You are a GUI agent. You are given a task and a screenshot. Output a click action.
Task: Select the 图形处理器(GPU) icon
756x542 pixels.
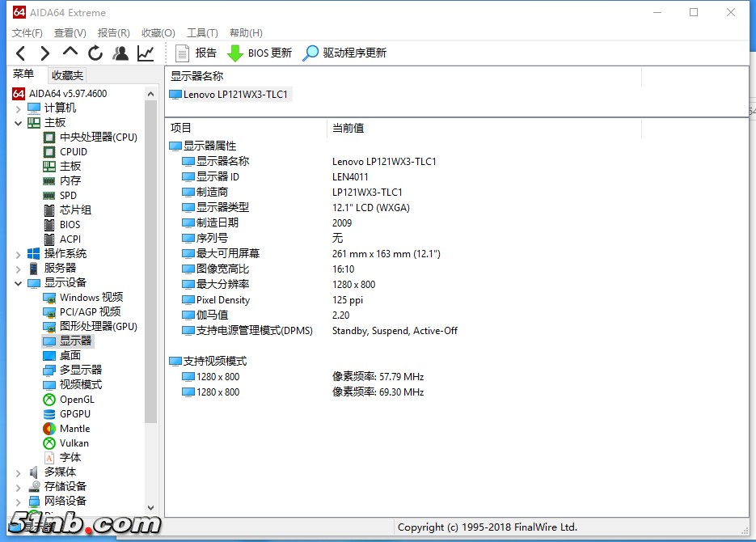click(x=49, y=327)
